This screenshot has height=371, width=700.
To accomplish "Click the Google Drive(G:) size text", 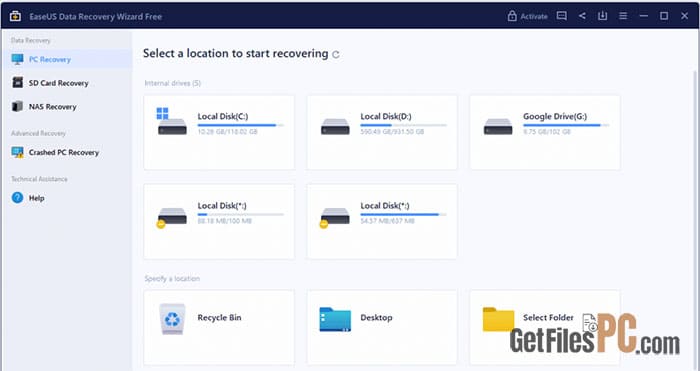I will pyautogui.click(x=547, y=132).
